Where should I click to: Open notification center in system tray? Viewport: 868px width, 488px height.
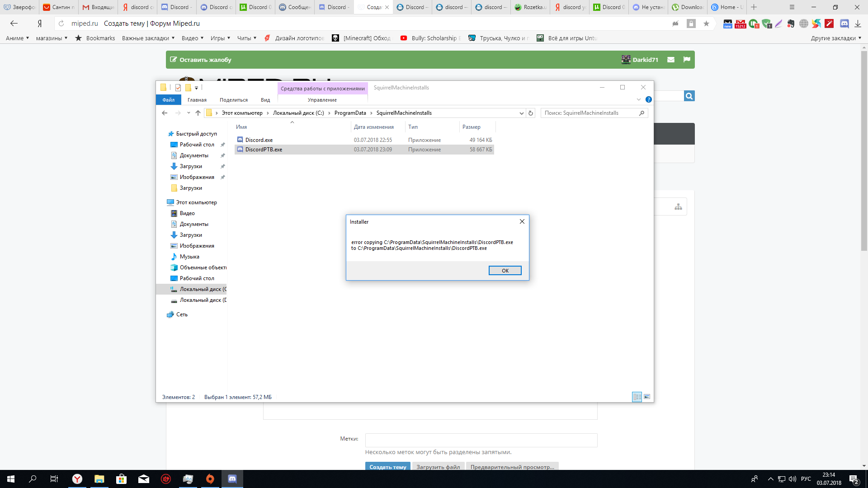[x=854, y=479]
